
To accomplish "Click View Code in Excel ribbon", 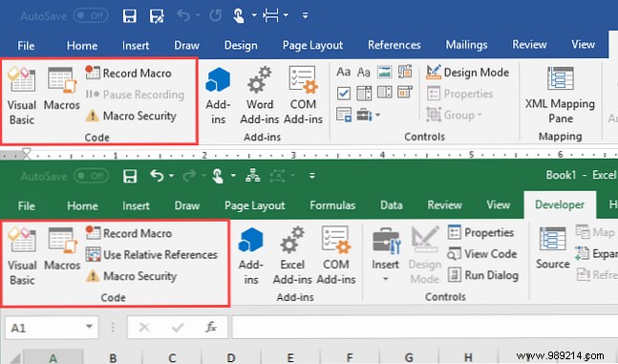I will 482,253.
